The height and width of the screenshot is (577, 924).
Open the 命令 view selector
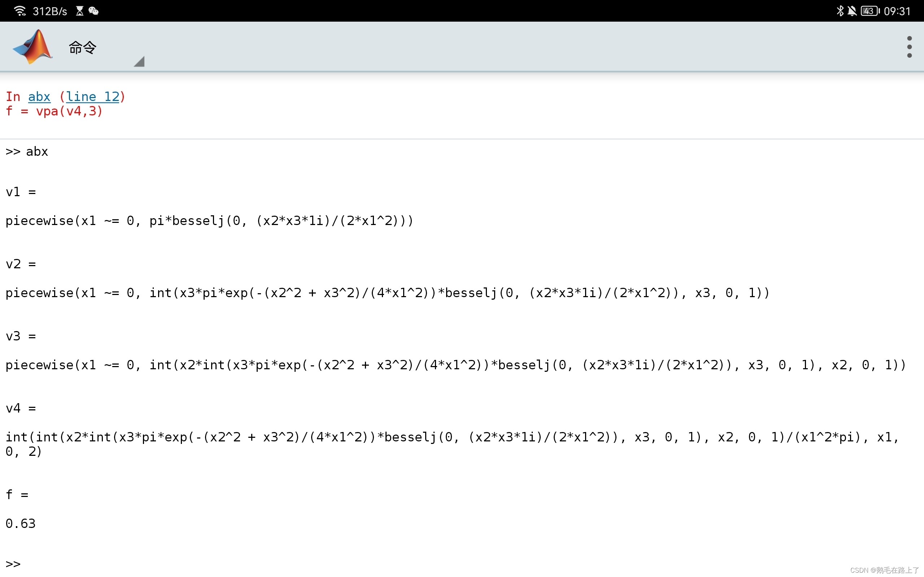(x=82, y=48)
